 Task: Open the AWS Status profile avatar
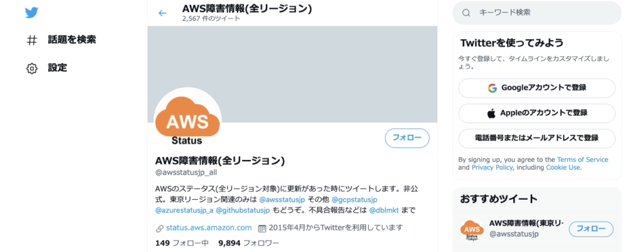[x=187, y=122]
